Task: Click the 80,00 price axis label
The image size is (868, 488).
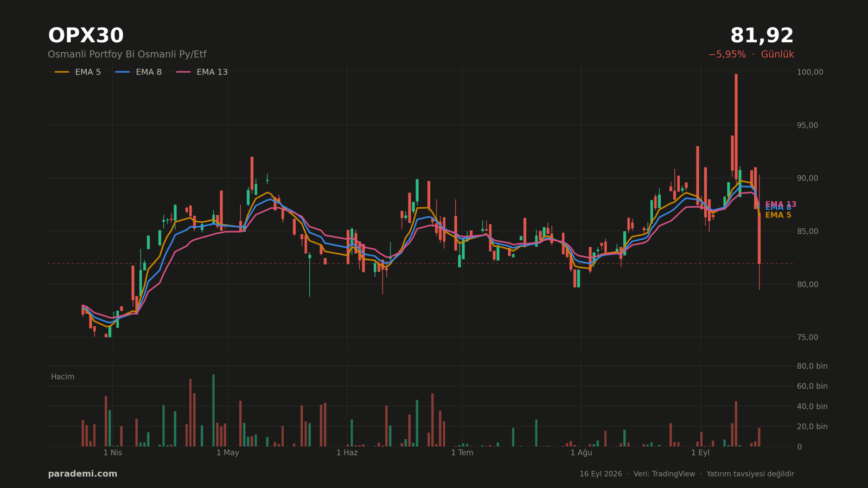Action: [x=807, y=284]
